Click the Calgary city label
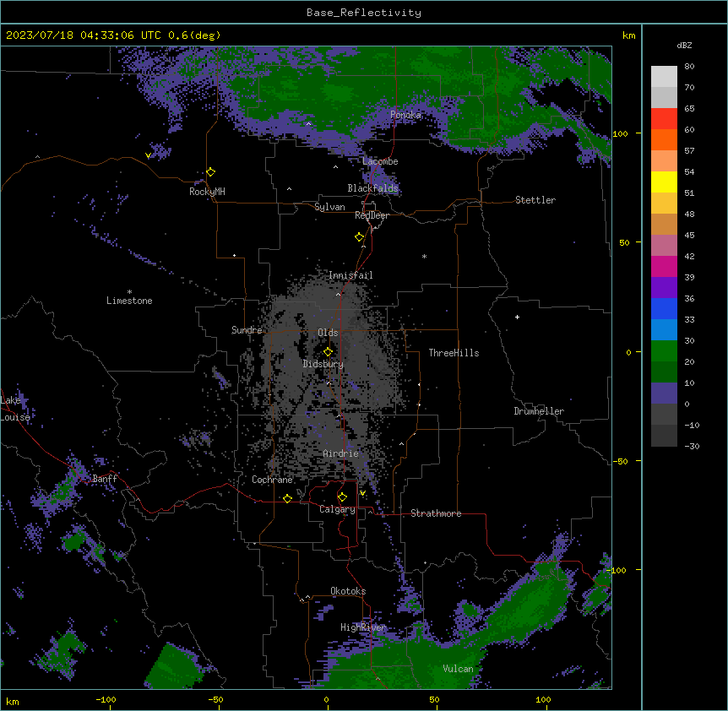Screen dimensions: 728x711 (337, 509)
